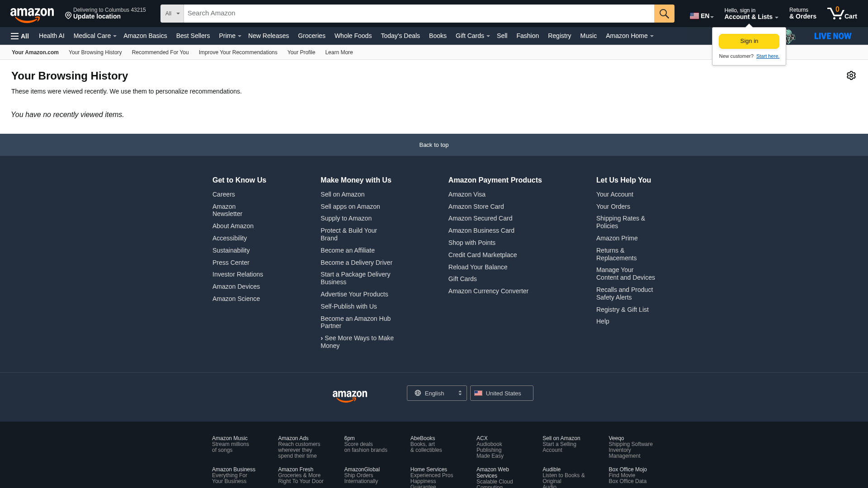The height and width of the screenshot is (488, 868).
Task: Click Back to top
Action: (x=434, y=145)
